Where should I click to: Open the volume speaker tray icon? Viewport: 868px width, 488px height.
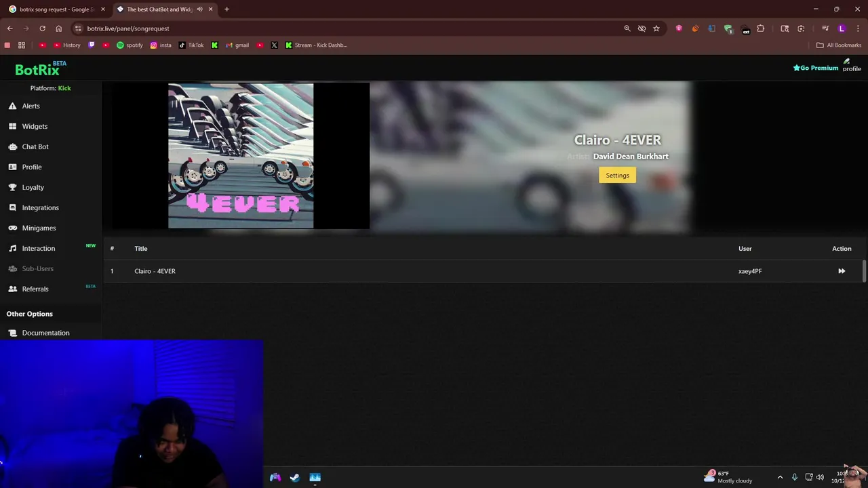click(x=821, y=477)
